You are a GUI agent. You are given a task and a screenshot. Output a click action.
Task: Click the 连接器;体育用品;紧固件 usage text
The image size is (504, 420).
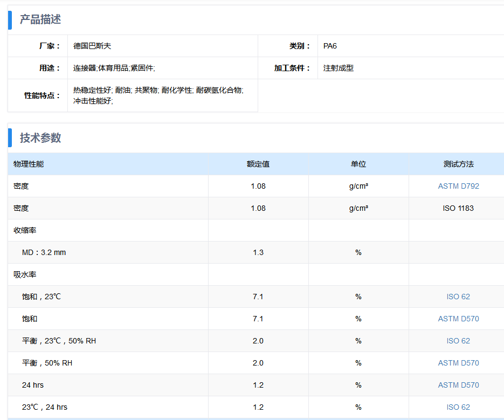click(114, 68)
